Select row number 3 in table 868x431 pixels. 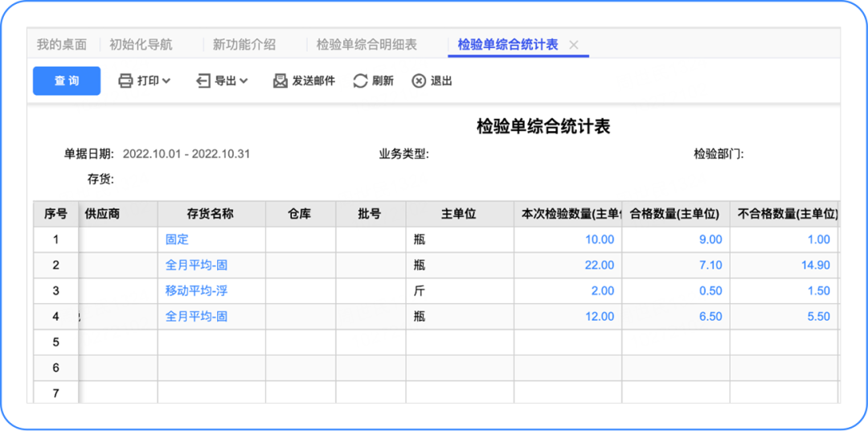[x=55, y=291]
